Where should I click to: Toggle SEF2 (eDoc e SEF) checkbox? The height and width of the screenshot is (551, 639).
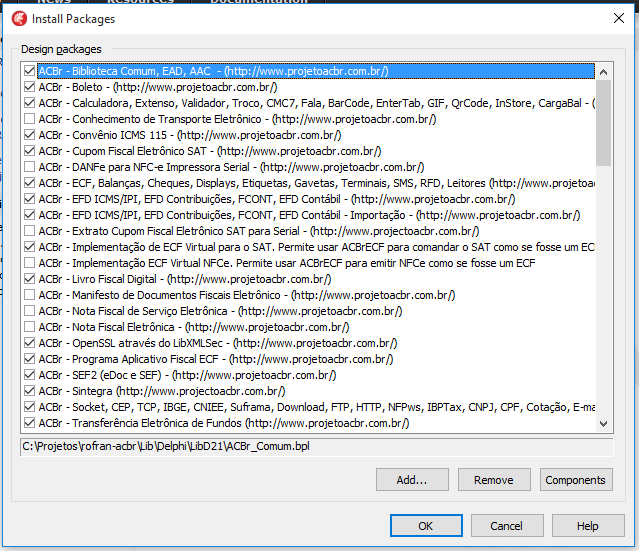(x=29, y=375)
